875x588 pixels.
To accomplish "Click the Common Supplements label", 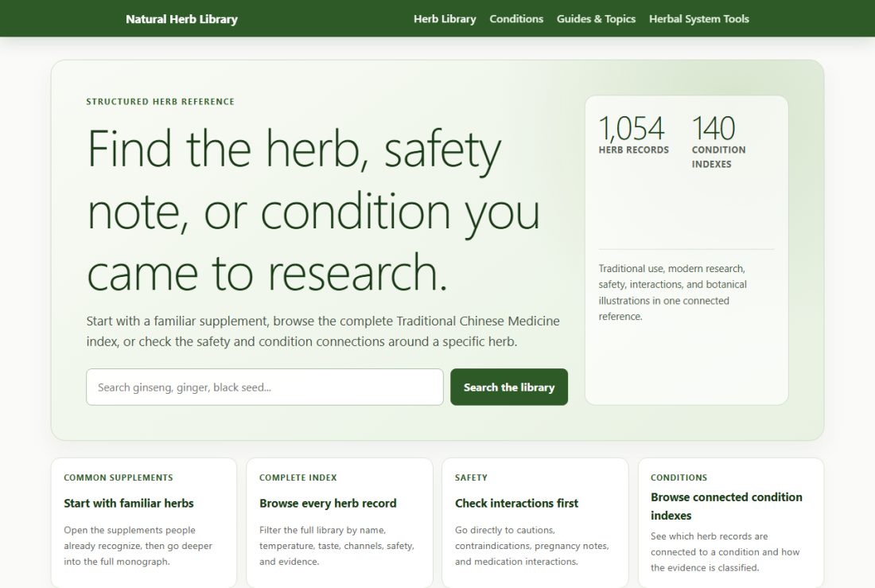I will (x=119, y=477).
